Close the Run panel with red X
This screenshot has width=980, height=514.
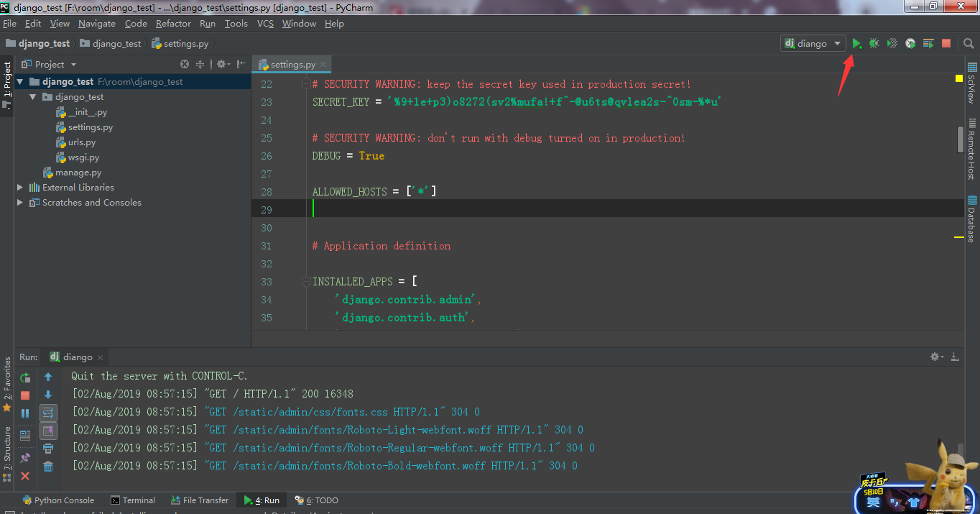coord(25,476)
